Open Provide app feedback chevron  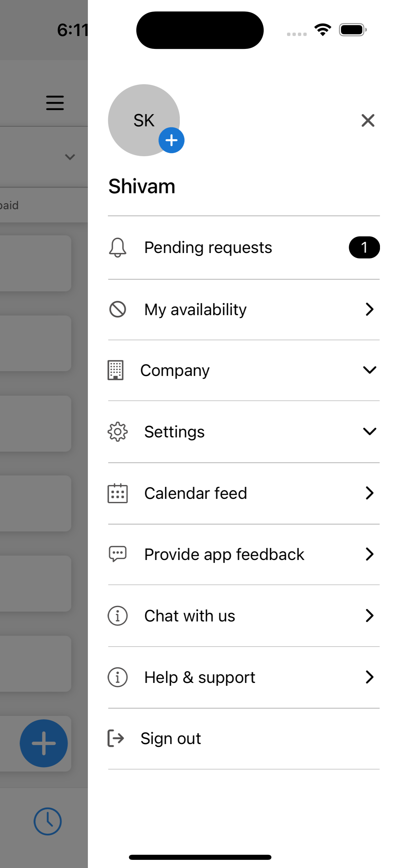[369, 554]
